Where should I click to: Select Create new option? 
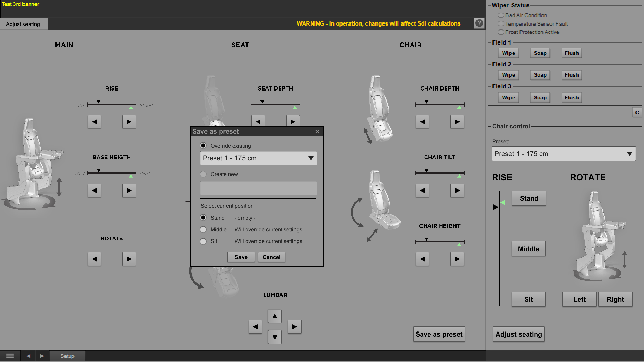point(203,174)
